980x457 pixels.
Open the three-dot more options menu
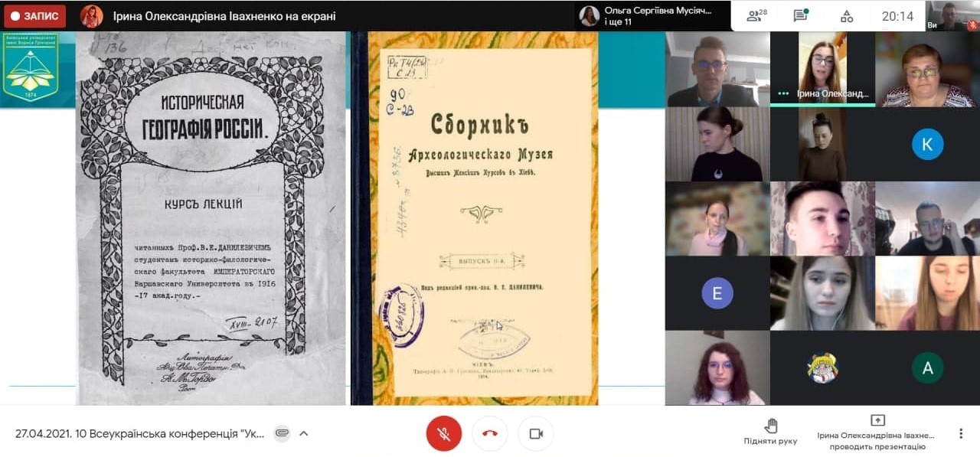[x=961, y=433]
